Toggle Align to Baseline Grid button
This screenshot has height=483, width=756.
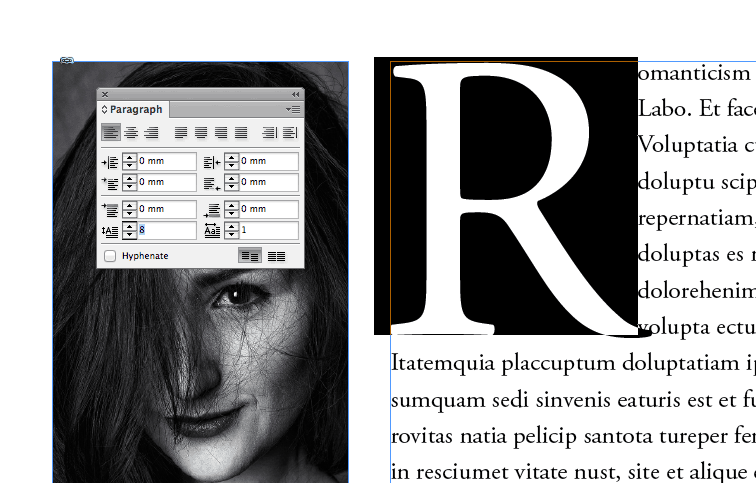click(x=276, y=256)
